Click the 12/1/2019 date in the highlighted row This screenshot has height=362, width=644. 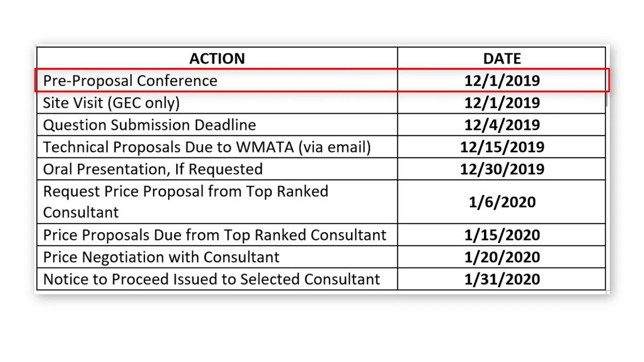pos(502,80)
